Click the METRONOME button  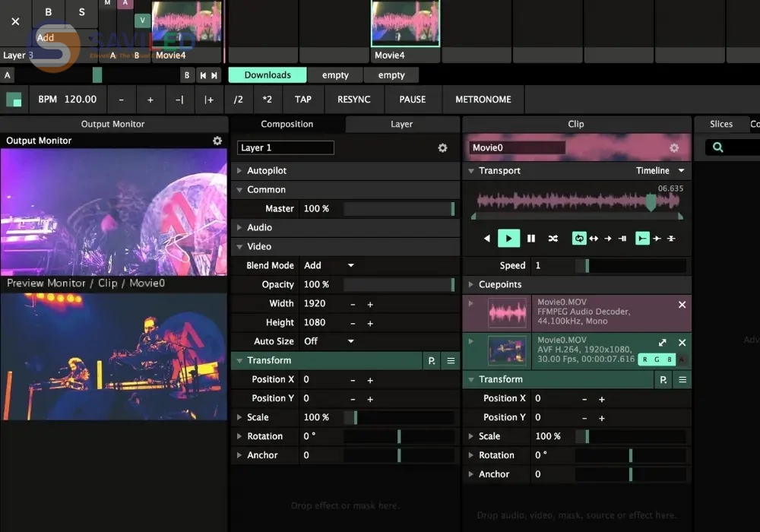tap(483, 100)
